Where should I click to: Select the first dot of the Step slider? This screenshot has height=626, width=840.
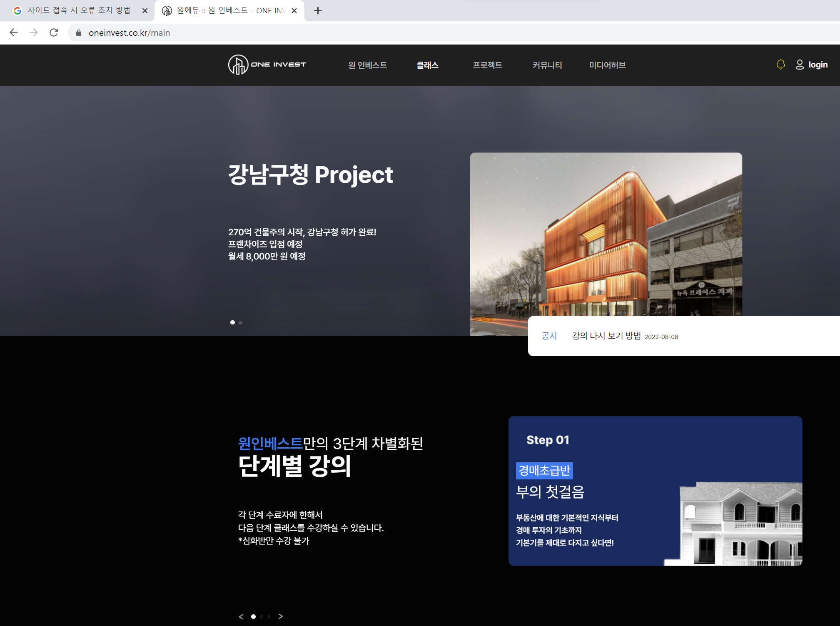(254, 616)
